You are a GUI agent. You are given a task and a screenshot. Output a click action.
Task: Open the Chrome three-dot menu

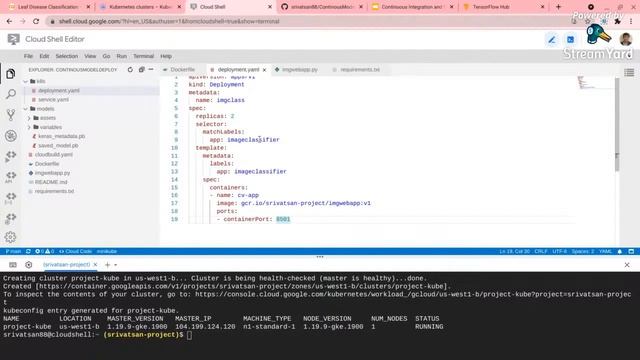click(631, 21)
